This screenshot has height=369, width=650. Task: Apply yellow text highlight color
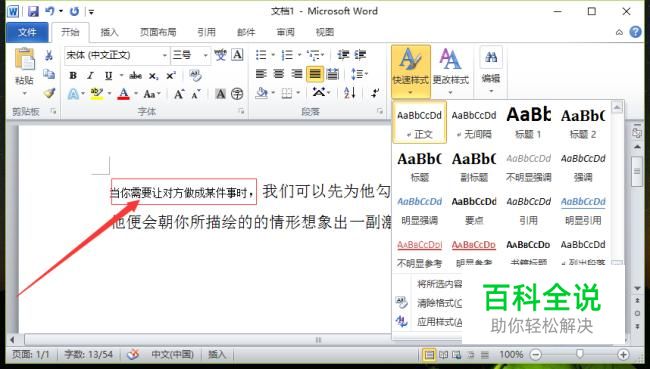coord(97,94)
